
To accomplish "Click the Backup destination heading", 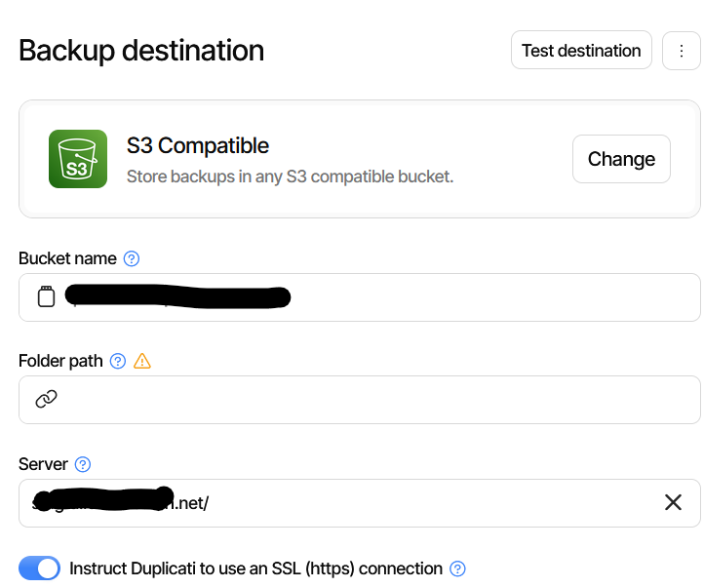I will pyautogui.click(x=141, y=51).
